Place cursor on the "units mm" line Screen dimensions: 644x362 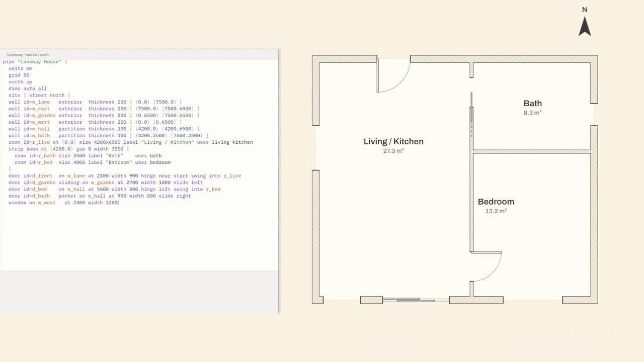tap(20, 68)
